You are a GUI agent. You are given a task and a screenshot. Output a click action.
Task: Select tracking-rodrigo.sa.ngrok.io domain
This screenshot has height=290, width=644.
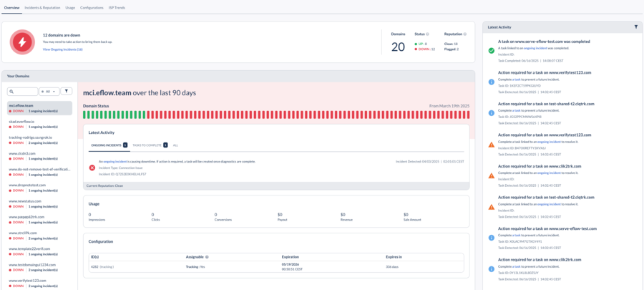(30, 137)
